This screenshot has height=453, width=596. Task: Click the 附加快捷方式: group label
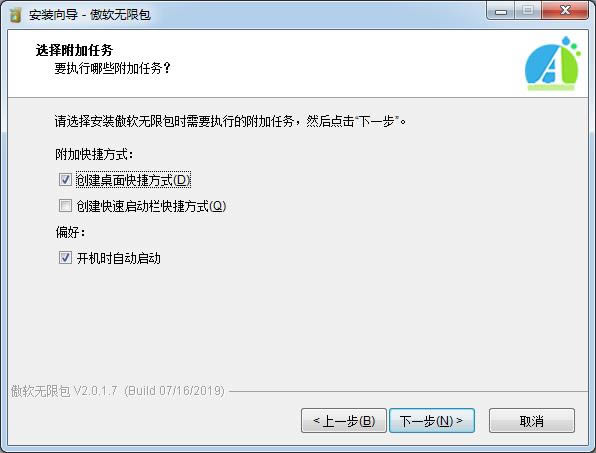point(94,154)
